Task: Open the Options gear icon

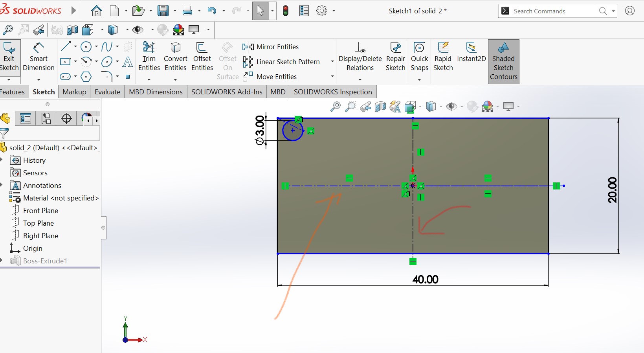Action: click(322, 11)
